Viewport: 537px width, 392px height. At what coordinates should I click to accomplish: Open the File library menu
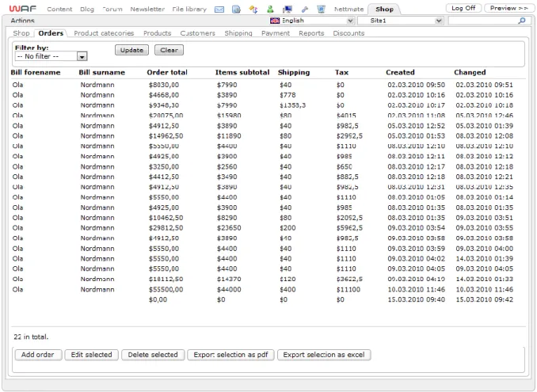point(189,10)
